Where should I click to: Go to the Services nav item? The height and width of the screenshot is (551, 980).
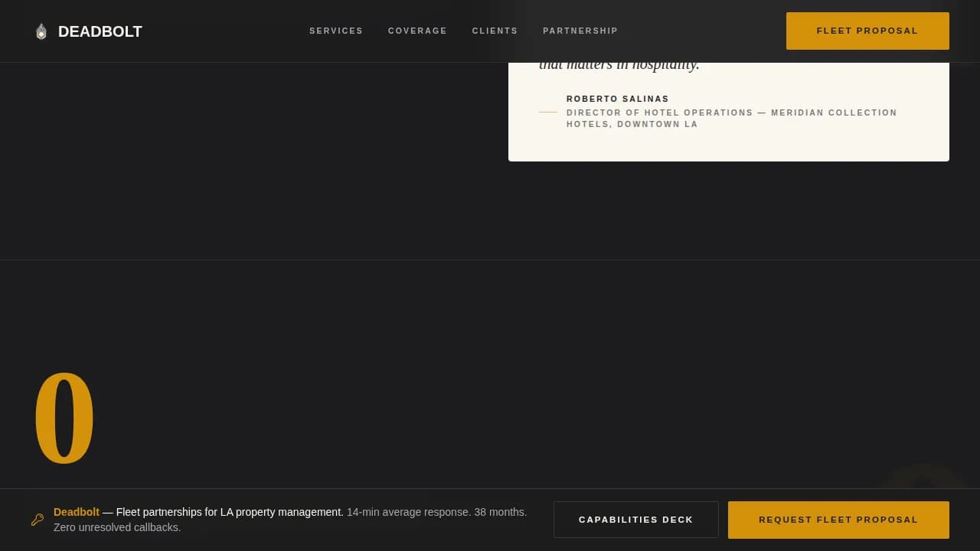click(336, 31)
